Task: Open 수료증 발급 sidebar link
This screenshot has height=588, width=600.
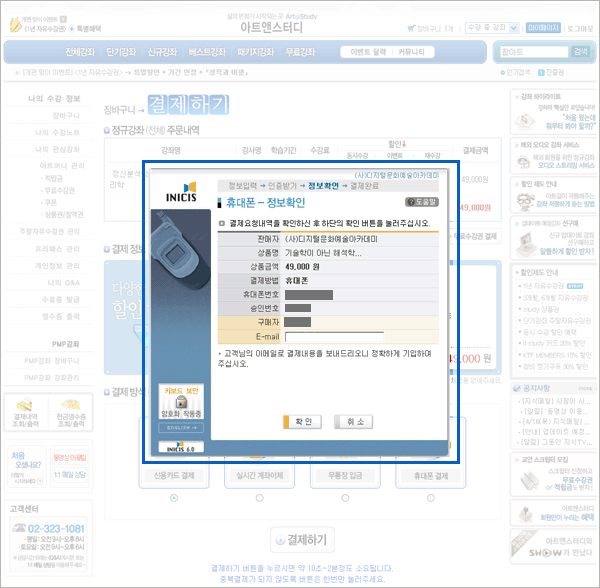Action: [x=61, y=300]
